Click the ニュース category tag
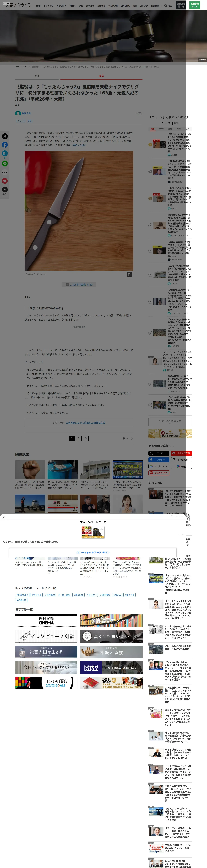This screenshot has width=207, height=868. (21, 121)
